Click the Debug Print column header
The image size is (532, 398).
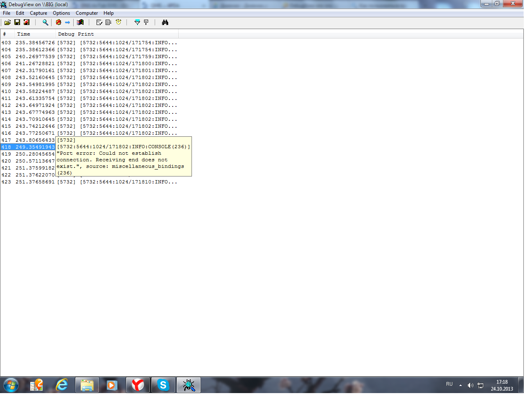tap(117, 34)
